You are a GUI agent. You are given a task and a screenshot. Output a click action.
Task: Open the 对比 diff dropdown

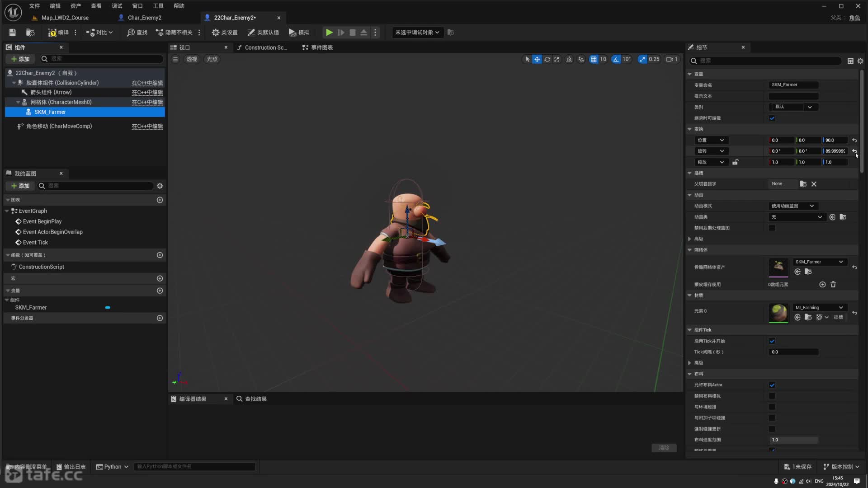click(x=99, y=33)
